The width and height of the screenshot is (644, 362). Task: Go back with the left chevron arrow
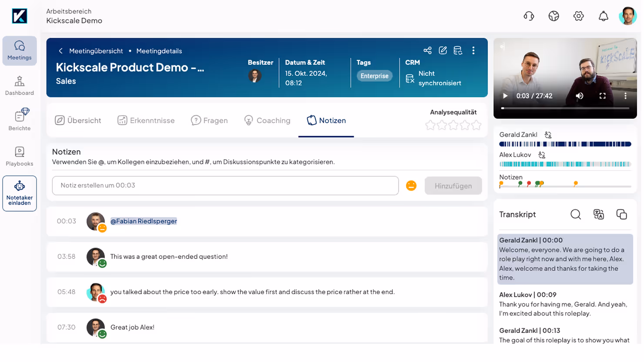coord(61,51)
